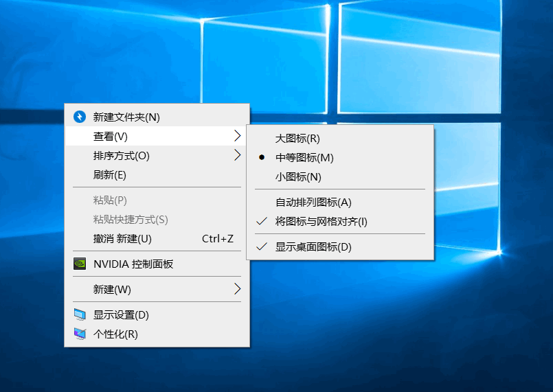Click the Ctrl+Z shortcut text
The height and width of the screenshot is (392, 553).
[218, 239]
